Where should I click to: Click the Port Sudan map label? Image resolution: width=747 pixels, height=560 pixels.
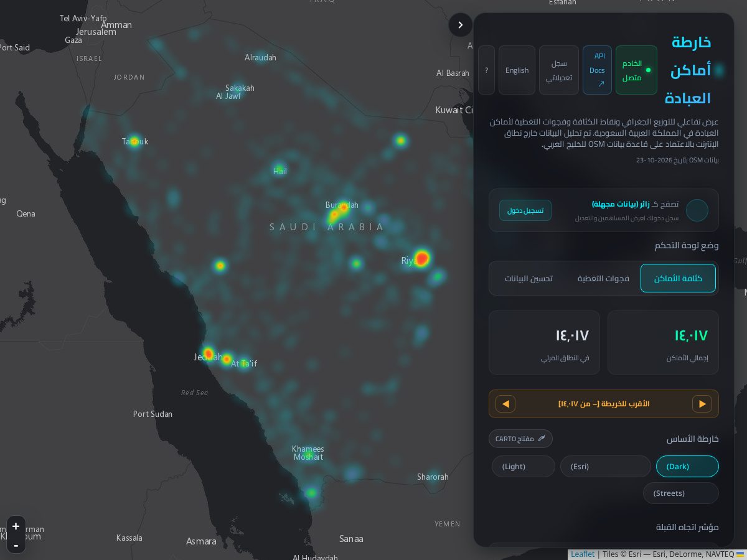[153, 414]
